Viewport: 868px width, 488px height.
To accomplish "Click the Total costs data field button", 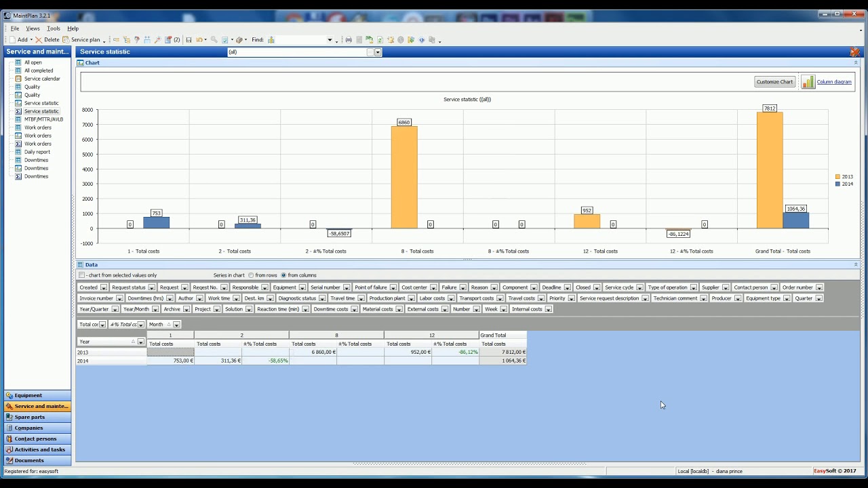I will pos(92,325).
